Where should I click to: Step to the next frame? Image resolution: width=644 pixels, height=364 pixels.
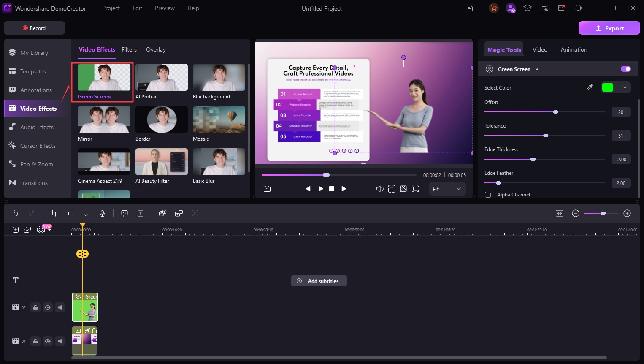(x=343, y=189)
